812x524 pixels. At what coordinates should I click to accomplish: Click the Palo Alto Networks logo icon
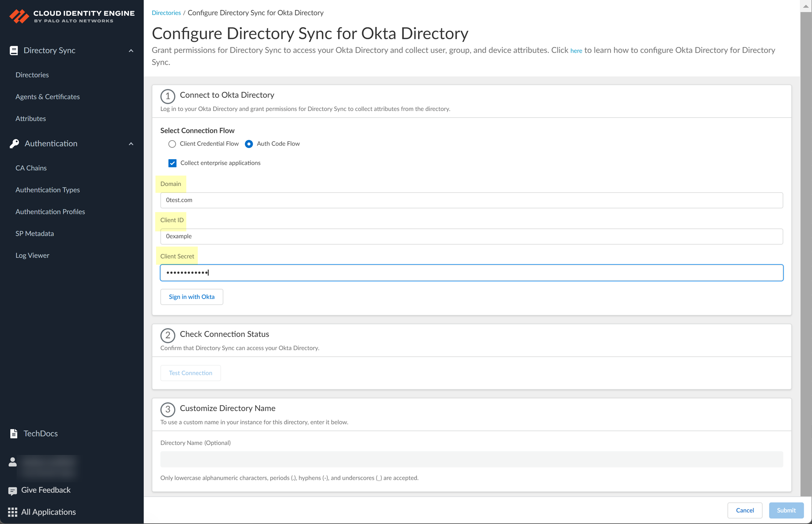(19, 16)
